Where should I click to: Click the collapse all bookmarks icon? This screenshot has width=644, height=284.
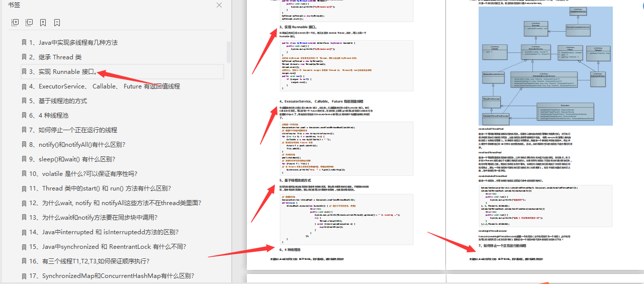click(x=29, y=23)
